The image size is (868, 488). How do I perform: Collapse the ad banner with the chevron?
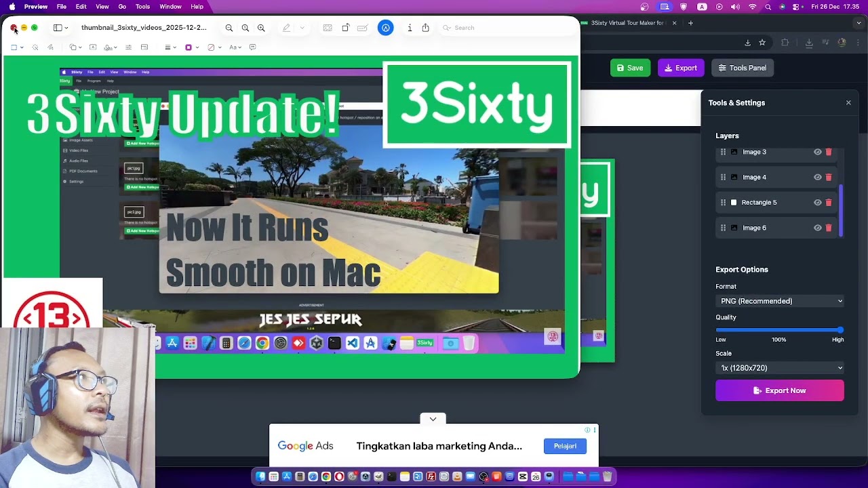tap(433, 419)
